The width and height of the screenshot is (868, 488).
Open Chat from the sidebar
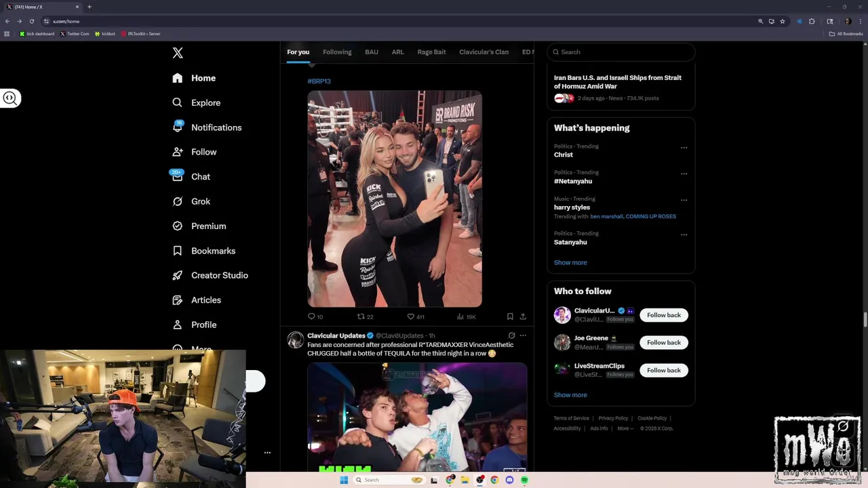point(191,176)
